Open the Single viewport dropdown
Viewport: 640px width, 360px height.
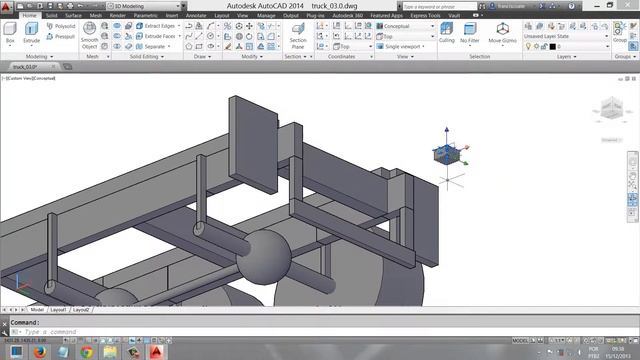(x=401, y=47)
